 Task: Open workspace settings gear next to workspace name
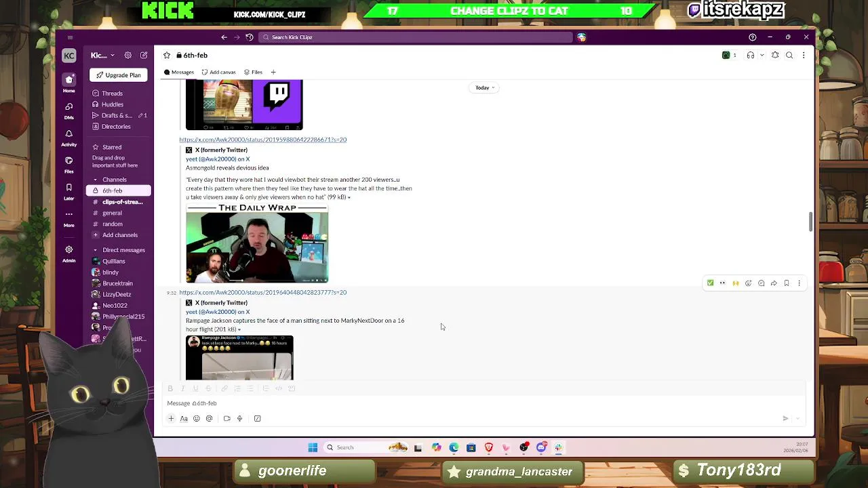(x=127, y=55)
